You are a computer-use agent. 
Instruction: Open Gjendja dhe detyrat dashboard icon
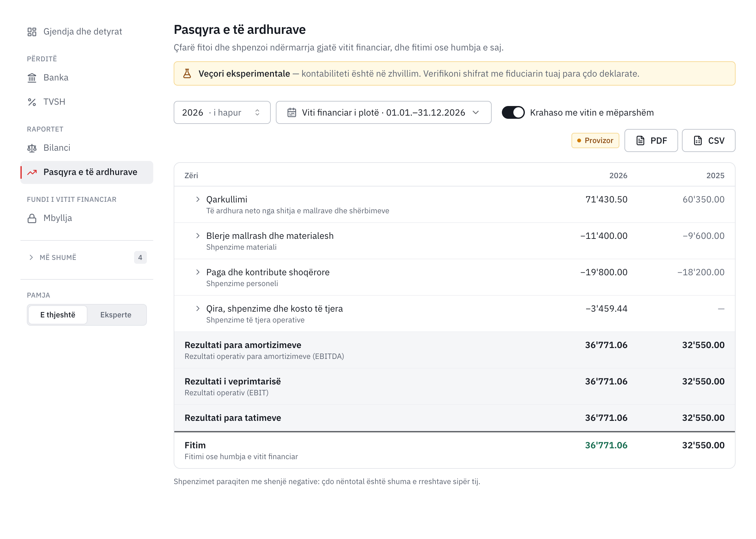click(32, 32)
